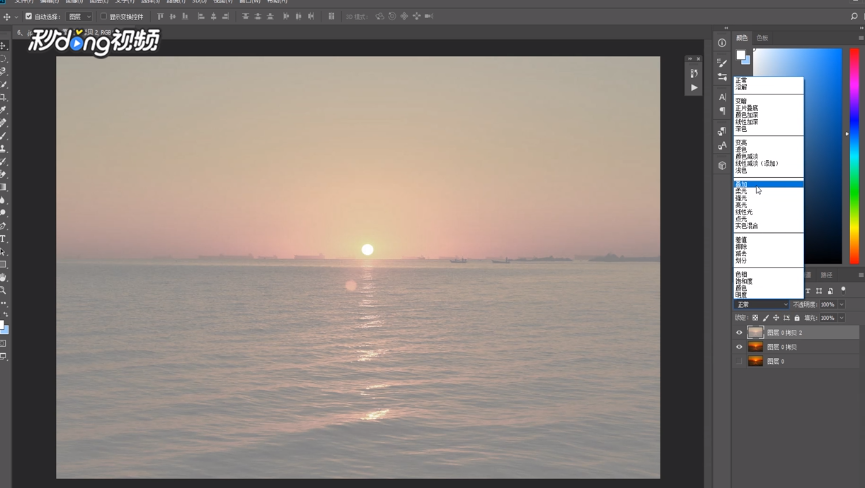This screenshot has width=865, height=488.
Task: Open the search magnifier icon top right
Action: pyautogui.click(x=854, y=17)
